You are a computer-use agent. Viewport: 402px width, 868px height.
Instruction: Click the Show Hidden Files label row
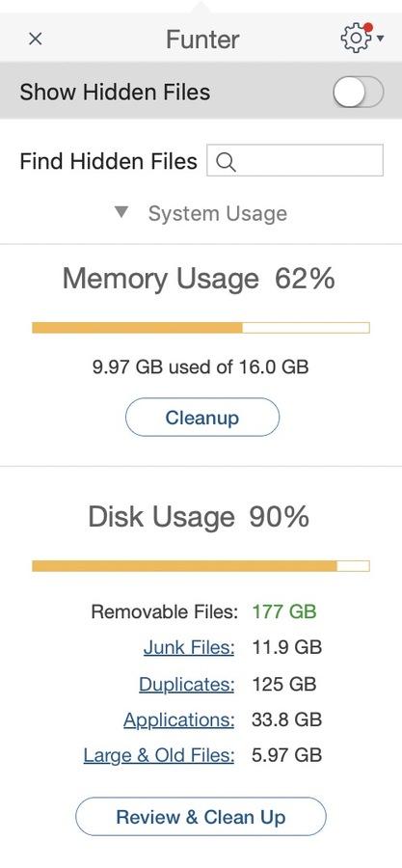201,92
